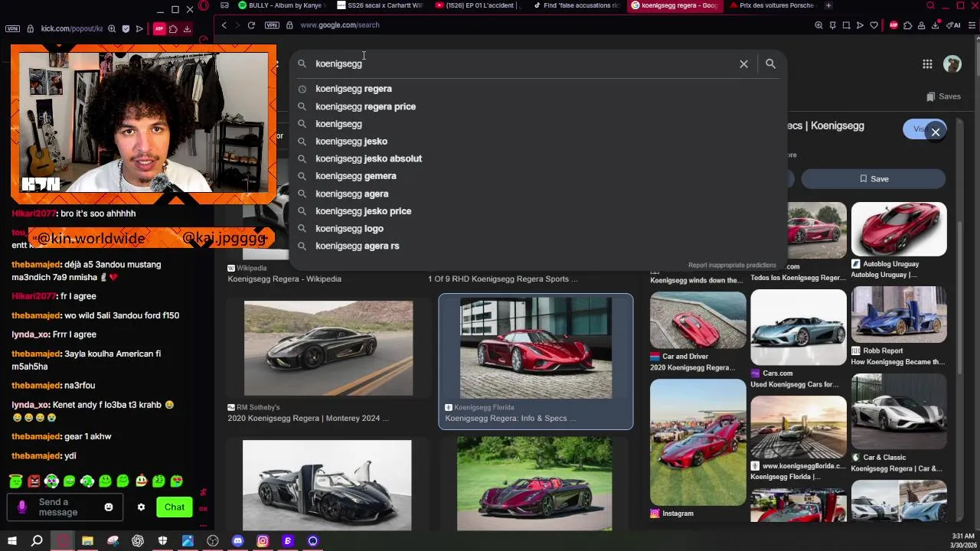Click the search magnifier button in the search box
Viewport: 980px width, 551px height.
(770, 64)
